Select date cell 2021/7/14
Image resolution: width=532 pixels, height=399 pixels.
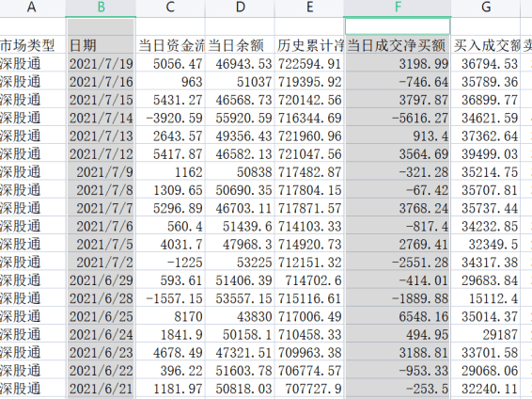[101, 118]
